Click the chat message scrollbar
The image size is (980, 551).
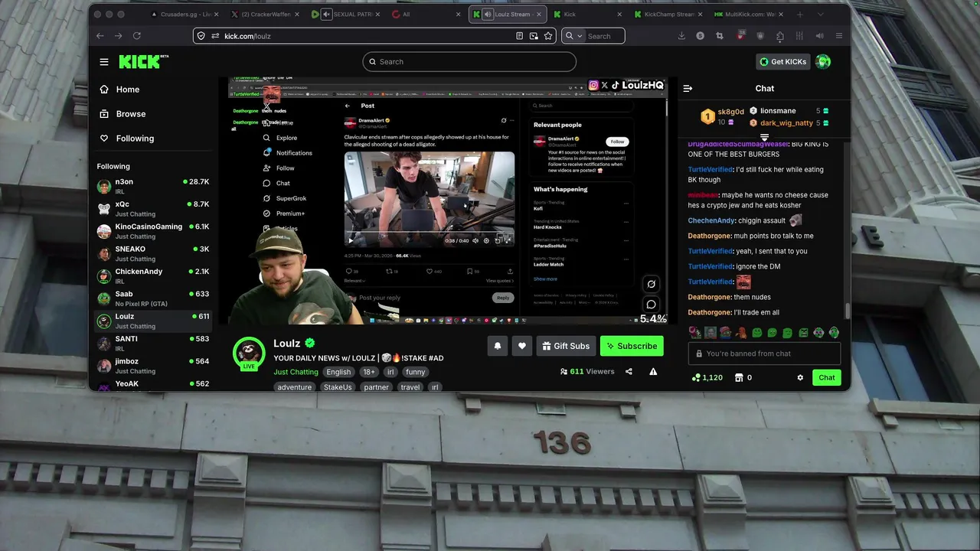847,311
